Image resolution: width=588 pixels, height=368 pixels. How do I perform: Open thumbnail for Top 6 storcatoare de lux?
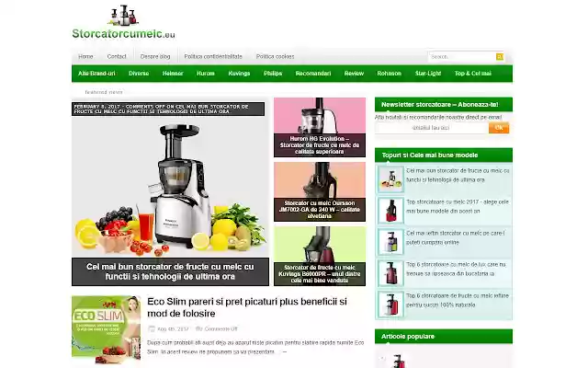click(390, 273)
